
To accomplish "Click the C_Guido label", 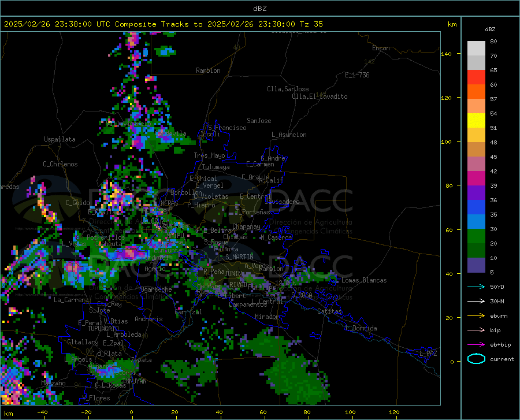I will (x=77, y=203).
